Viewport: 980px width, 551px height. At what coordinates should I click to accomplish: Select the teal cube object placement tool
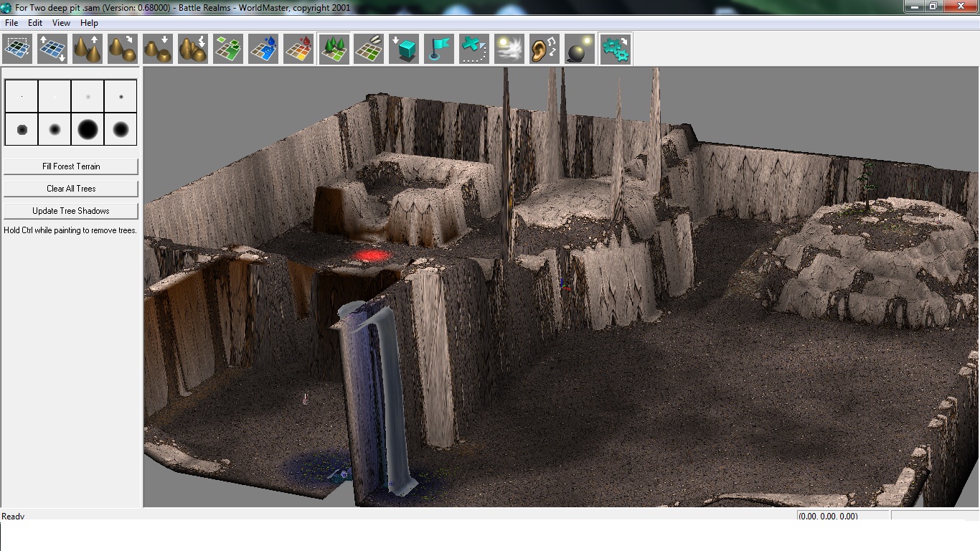404,50
